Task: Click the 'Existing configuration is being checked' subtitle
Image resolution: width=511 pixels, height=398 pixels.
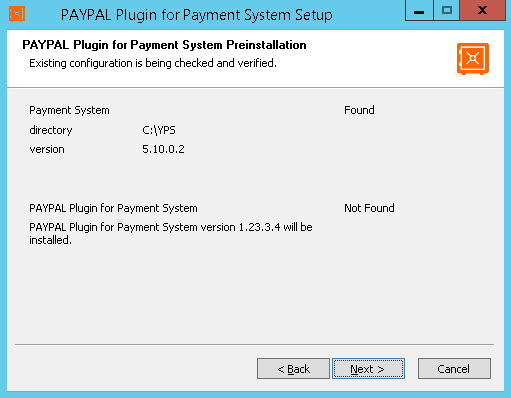Action: pyautogui.click(x=153, y=63)
